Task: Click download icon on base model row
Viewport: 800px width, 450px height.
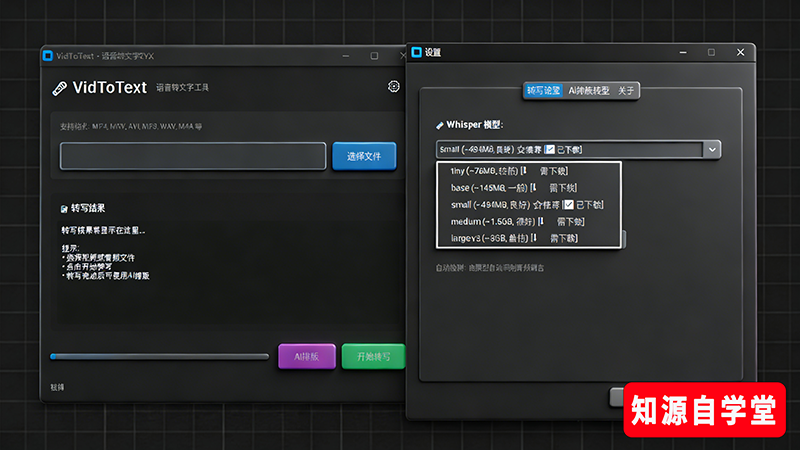Action: click(x=533, y=188)
